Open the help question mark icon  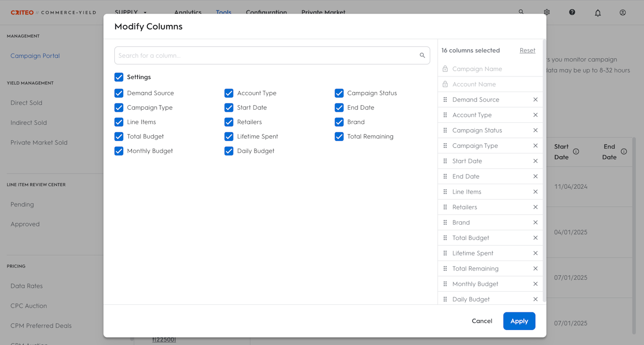point(572,12)
